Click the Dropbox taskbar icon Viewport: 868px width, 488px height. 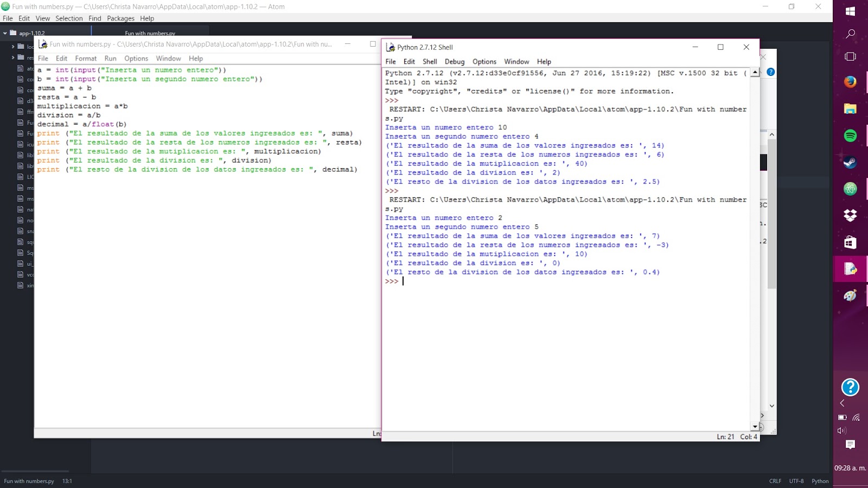pos(850,215)
